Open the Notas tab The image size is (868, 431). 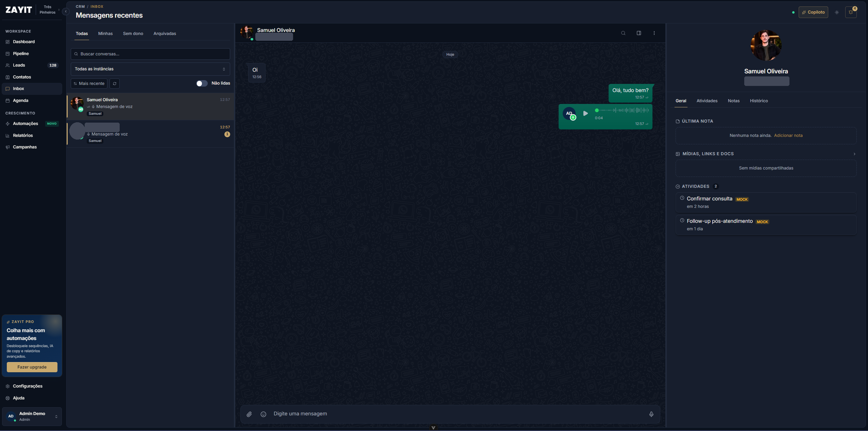[734, 101]
